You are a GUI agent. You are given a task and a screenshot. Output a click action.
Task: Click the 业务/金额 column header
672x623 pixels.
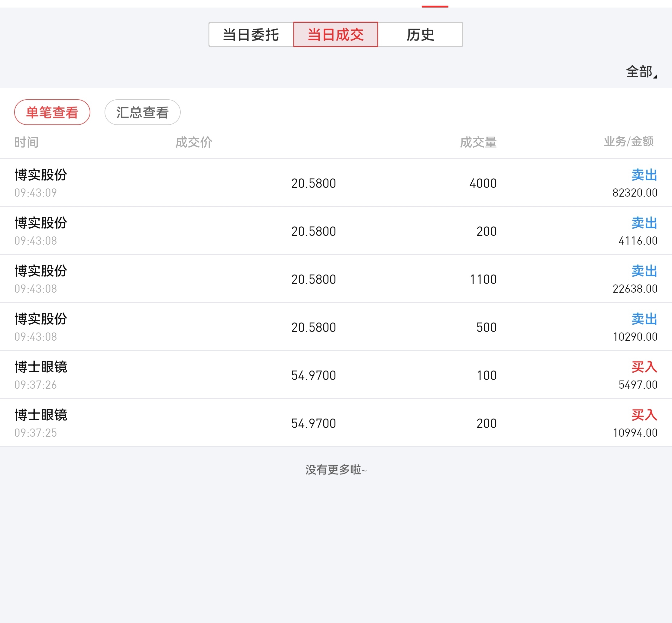628,142
